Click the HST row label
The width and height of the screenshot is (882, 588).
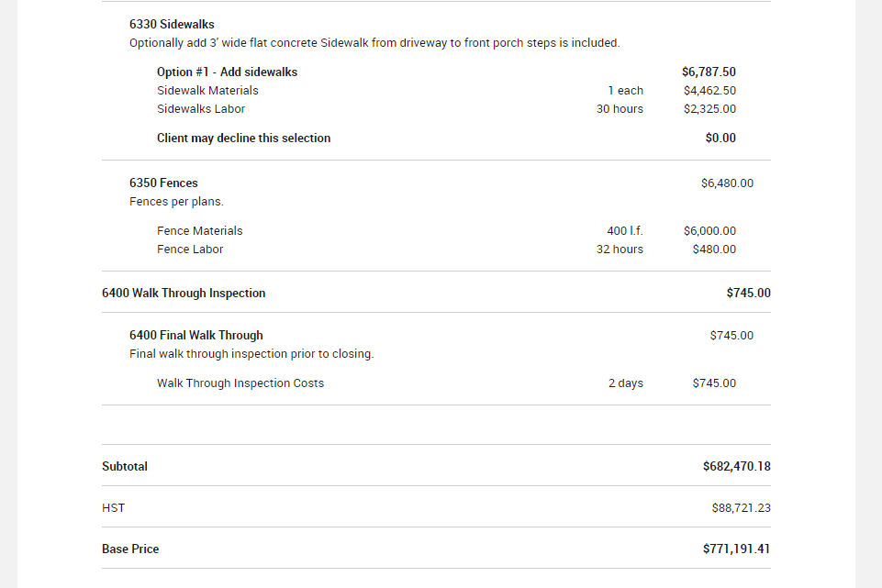click(x=114, y=508)
